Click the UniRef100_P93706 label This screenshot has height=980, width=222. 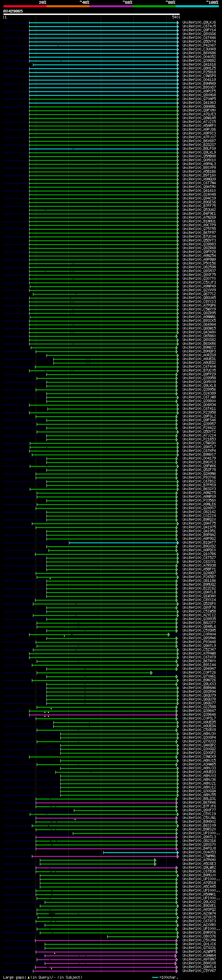coord(199,477)
